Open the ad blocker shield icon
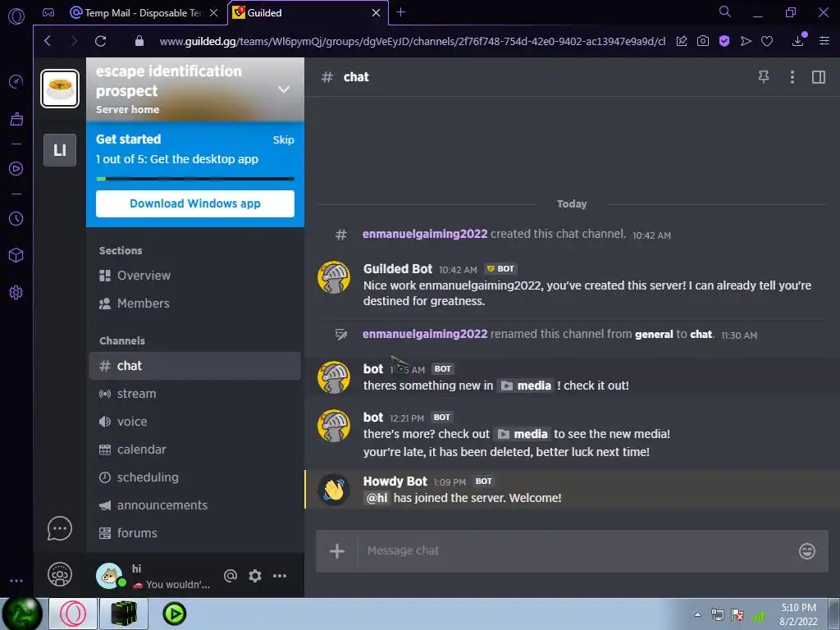The image size is (840, 630). click(x=724, y=41)
